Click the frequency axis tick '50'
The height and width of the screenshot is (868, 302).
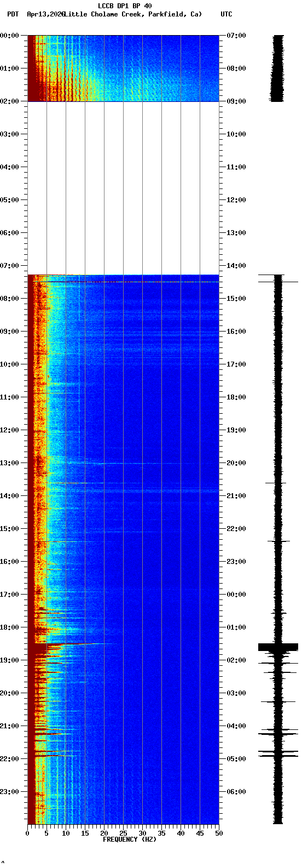click(219, 833)
